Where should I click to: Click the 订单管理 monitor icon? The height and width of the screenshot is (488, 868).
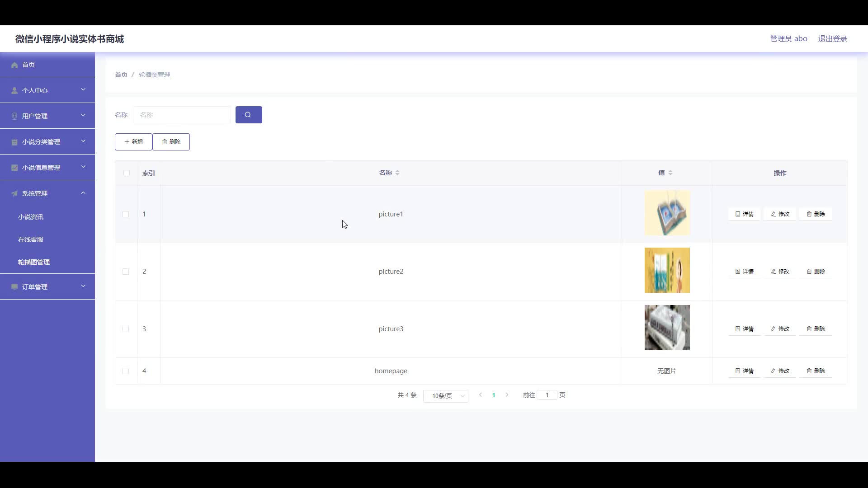click(14, 287)
